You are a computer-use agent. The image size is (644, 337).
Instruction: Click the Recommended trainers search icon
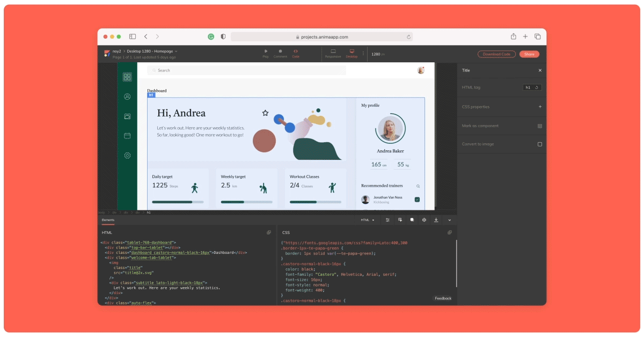(418, 186)
